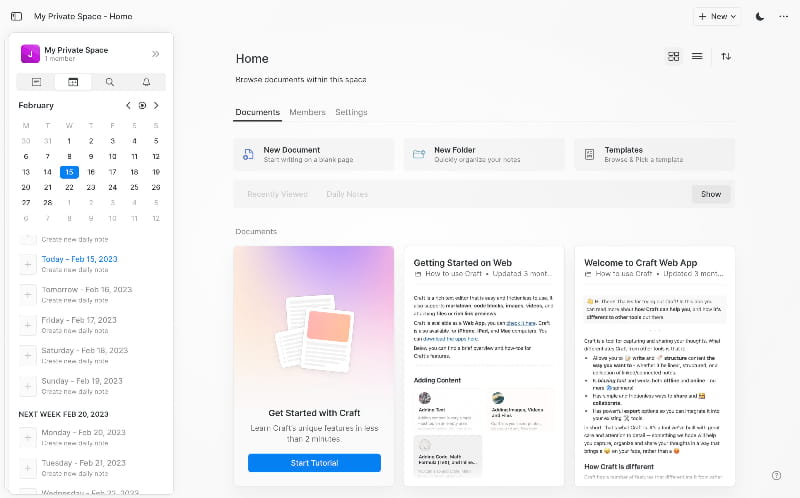Viewport: 800px width, 498px height.
Task: Select the Daily Notes tab
Action: click(347, 194)
